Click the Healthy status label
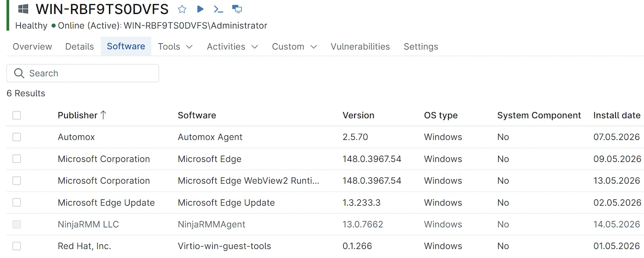The width and height of the screenshot is (644, 258). point(31,26)
